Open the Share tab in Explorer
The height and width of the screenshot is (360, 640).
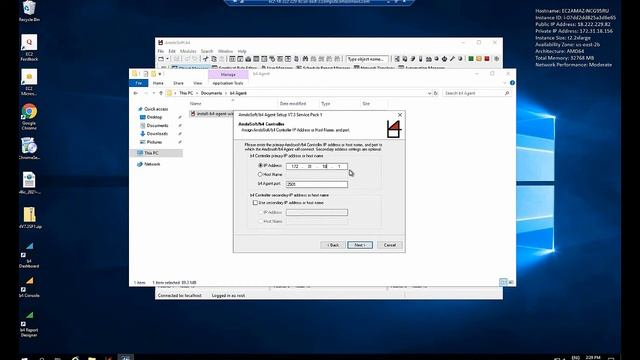point(178,83)
